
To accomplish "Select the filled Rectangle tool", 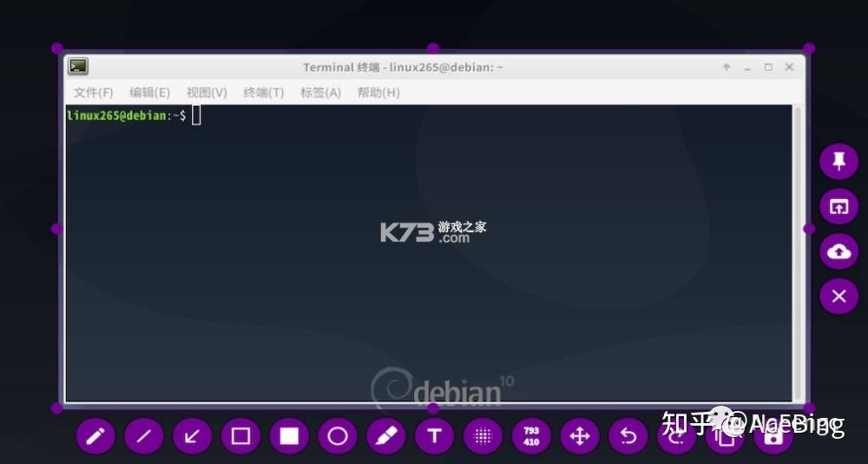I will (289, 436).
